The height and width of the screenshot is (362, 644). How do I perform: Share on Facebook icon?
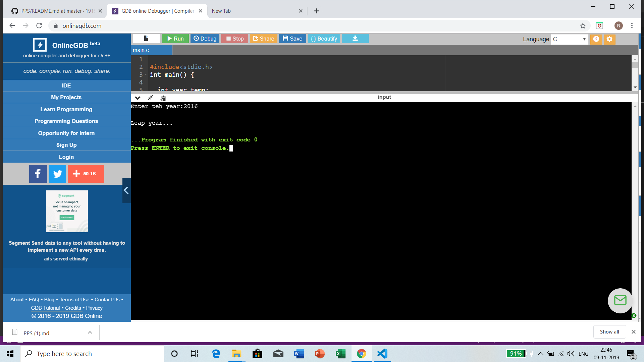(x=38, y=174)
